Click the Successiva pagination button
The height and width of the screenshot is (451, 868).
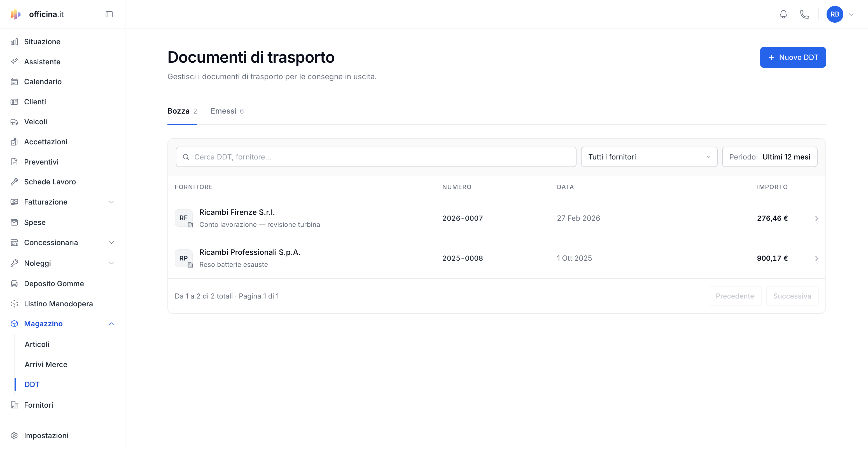(x=792, y=296)
